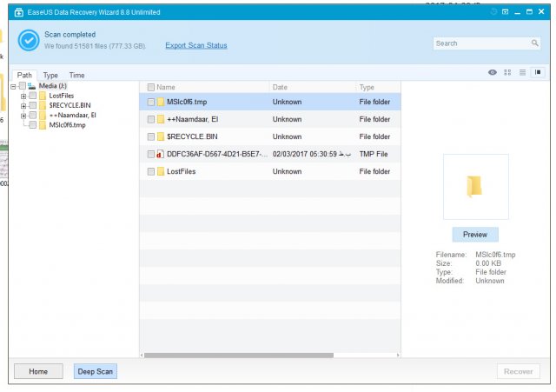
Task: Expand the $RECYCLE.BIN tree node
Action: click(23, 105)
